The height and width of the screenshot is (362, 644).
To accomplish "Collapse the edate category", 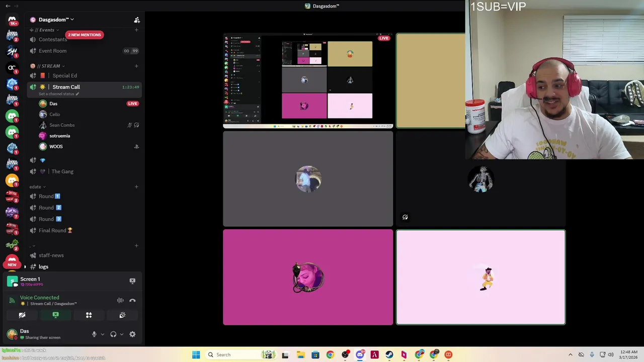I will pos(37,187).
